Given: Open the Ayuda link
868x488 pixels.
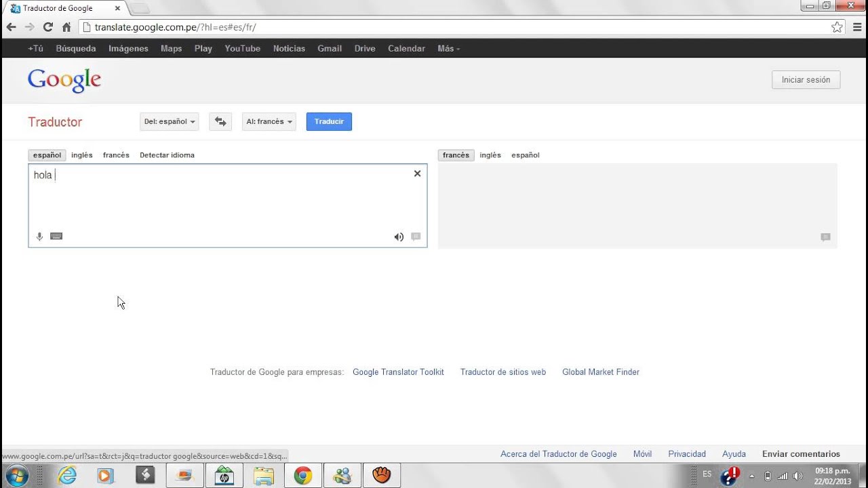Looking at the screenshot, I should click(734, 454).
